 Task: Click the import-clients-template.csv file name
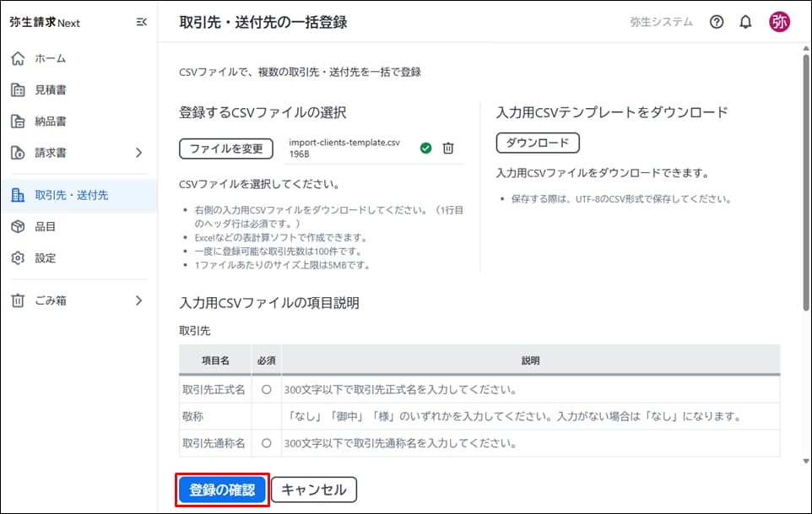[344, 143]
